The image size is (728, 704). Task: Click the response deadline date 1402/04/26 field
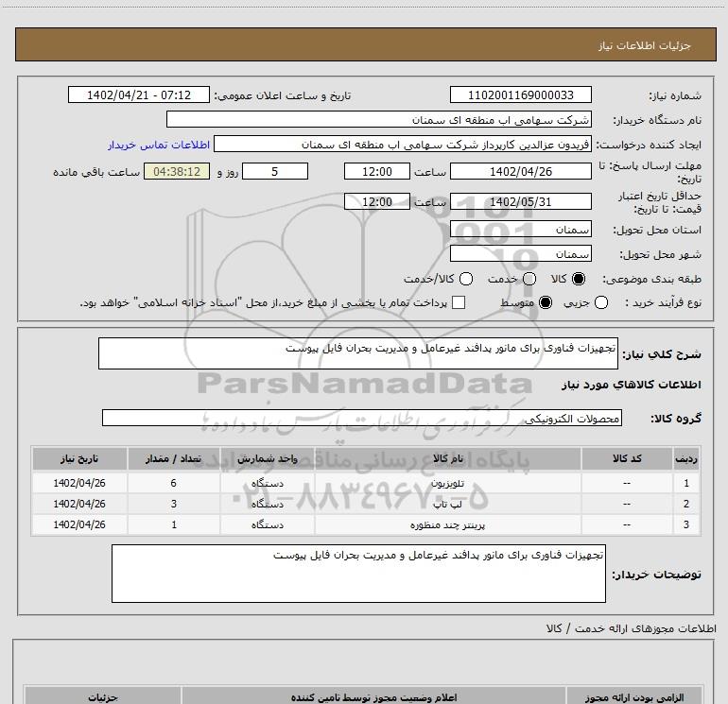click(520, 171)
